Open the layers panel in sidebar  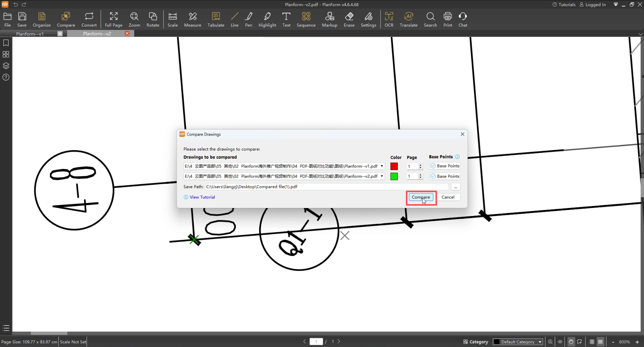click(6, 66)
